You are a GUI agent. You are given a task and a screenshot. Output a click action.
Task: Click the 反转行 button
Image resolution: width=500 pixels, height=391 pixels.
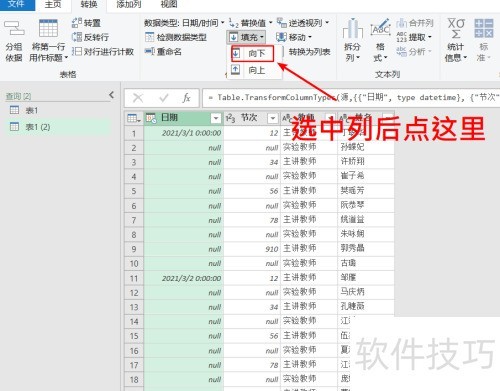[90, 37]
